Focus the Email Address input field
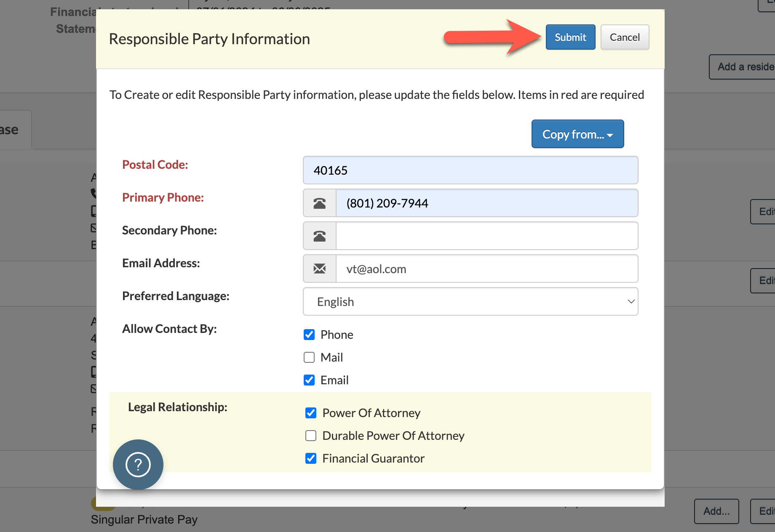The image size is (775, 532). (x=487, y=269)
